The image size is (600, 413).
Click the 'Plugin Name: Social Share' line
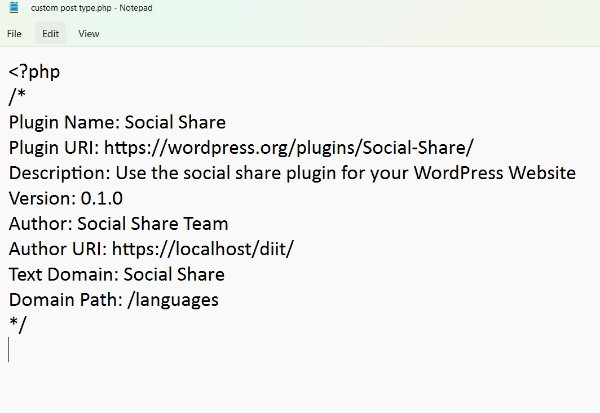pos(117,122)
